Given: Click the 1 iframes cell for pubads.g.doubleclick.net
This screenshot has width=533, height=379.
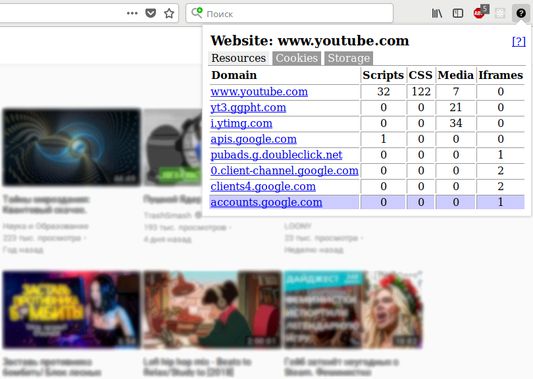Looking at the screenshot, I should 500,155.
